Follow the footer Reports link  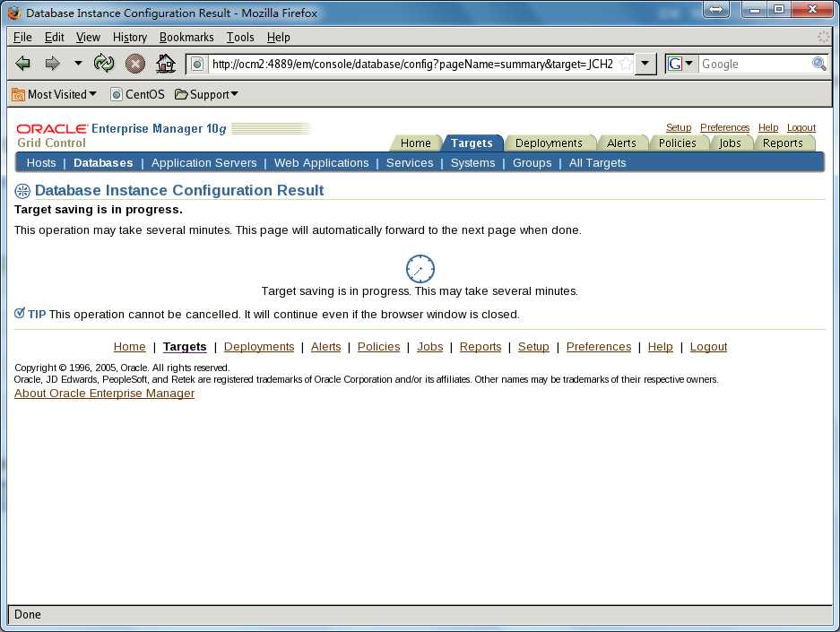481,347
